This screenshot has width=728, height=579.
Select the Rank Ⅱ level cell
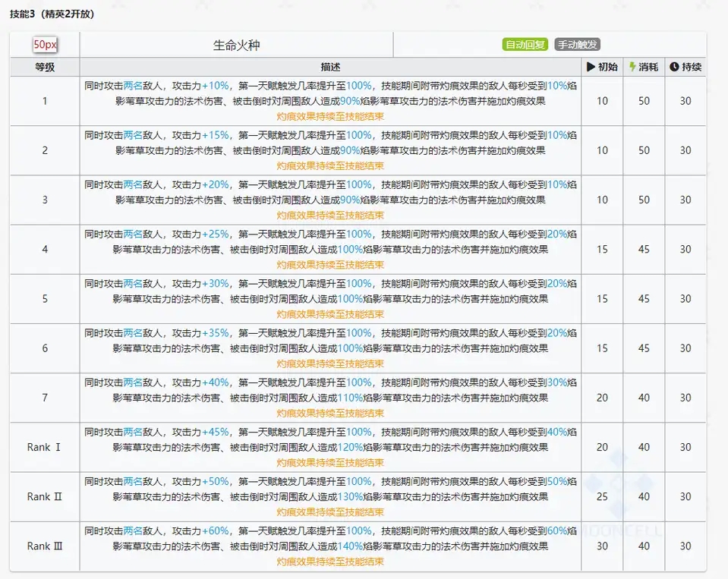click(45, 497)
